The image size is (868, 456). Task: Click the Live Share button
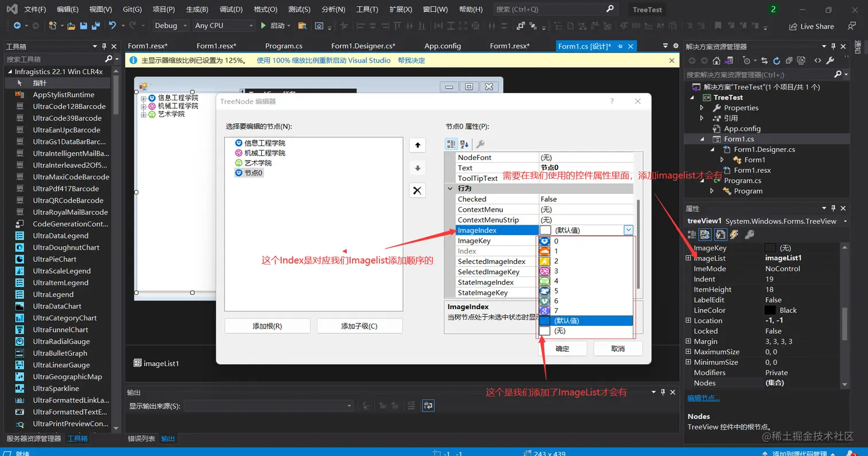tap(812, 26)
